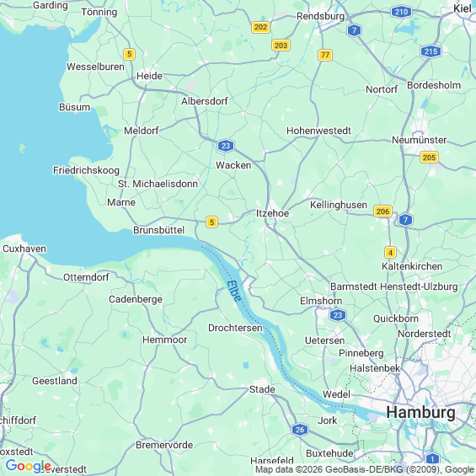Image resolution: width=476 pixels, height=476 pixels.
Task: Click the A210 highway shield near Kiel
Action: (x=401, y=12)
